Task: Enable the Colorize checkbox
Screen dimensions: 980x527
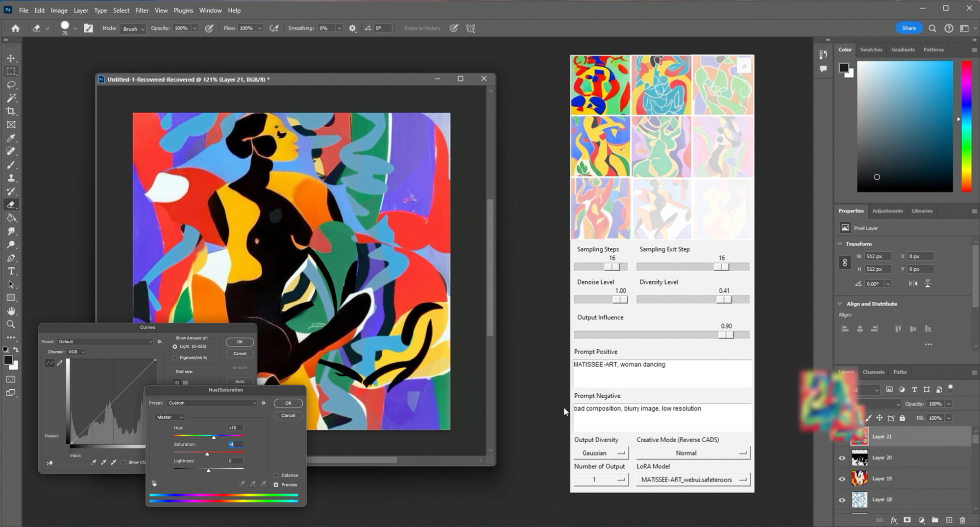Action: click(x=276, y=475)
